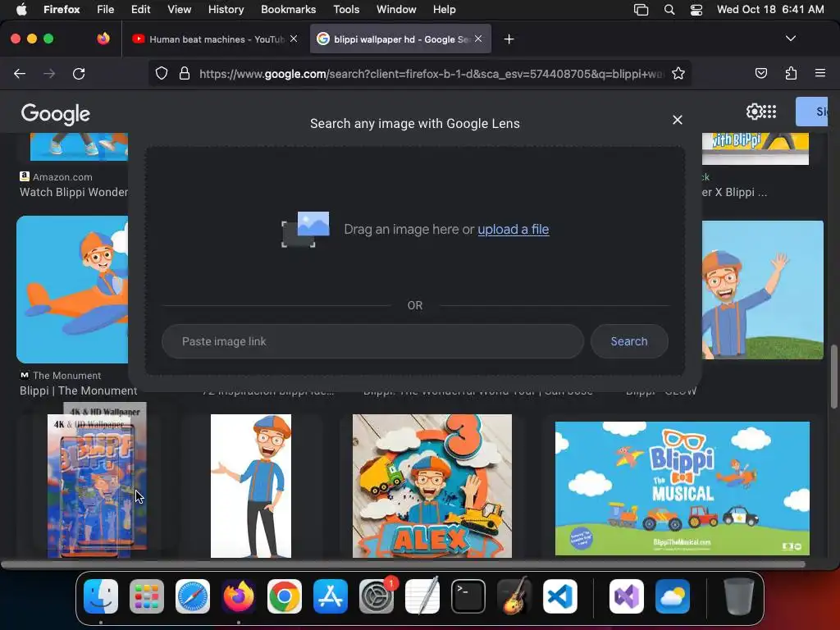This screenshot has width=840, height=630.
Task: Launch GarageBand from the dock
Action: click(514, 596)
